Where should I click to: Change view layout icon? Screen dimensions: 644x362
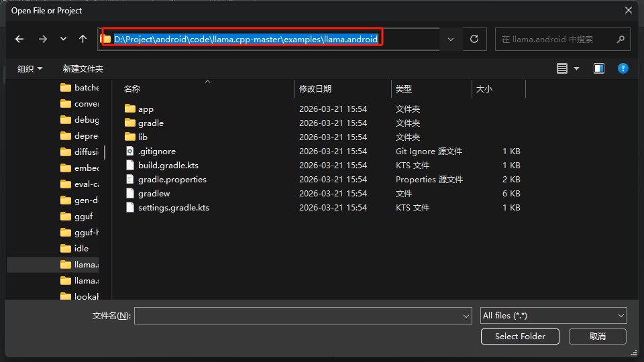tap(562, 68)
